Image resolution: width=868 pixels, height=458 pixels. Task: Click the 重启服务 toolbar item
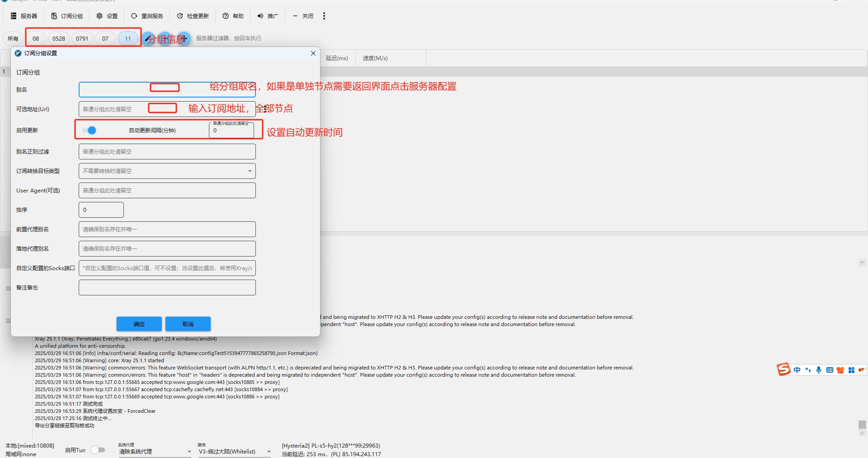[147, 16]
